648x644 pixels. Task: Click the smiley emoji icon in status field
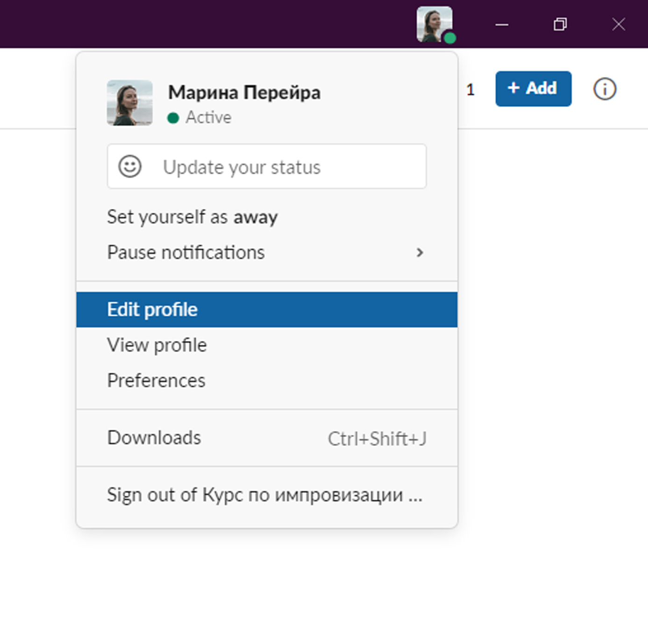pyautogui.click(x=130, y=167)
